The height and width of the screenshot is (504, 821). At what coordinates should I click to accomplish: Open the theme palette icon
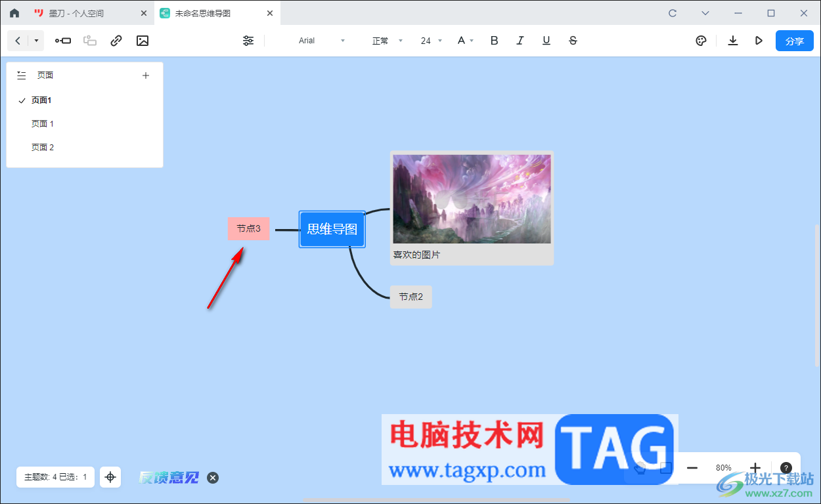point(701,41)
